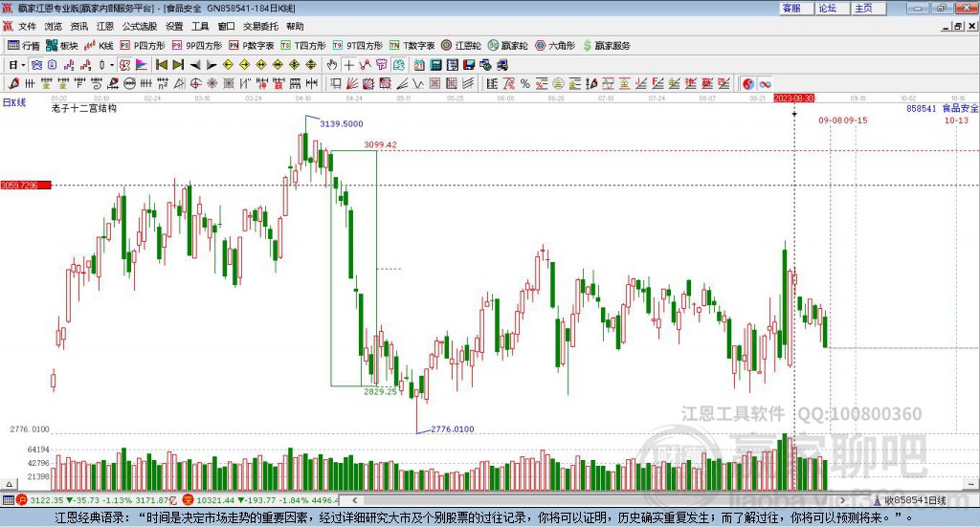
Task: Click the floppy disk save icon
Action: coord(469,65)
